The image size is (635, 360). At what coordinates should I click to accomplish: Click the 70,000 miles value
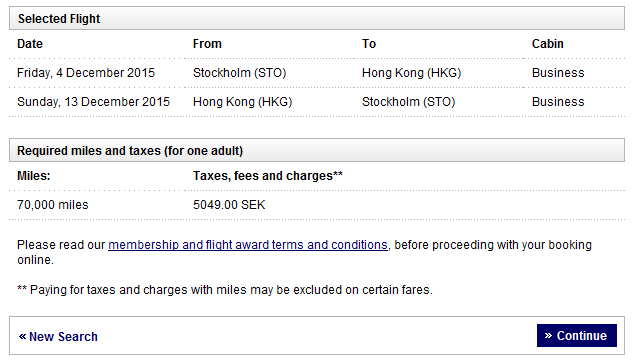[x=53, y=205]
